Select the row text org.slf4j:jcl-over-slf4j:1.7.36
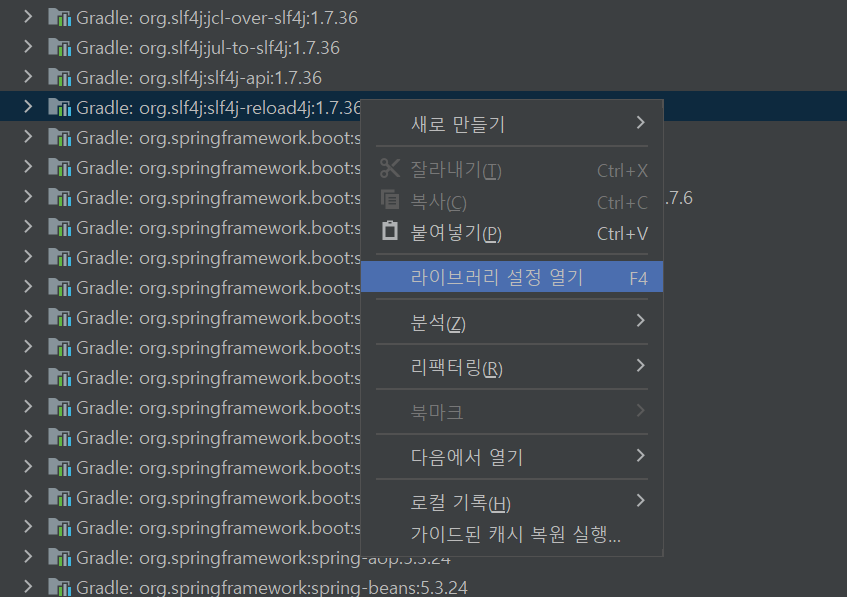This screenshot has width=847, height=597. tap(248, 18)
